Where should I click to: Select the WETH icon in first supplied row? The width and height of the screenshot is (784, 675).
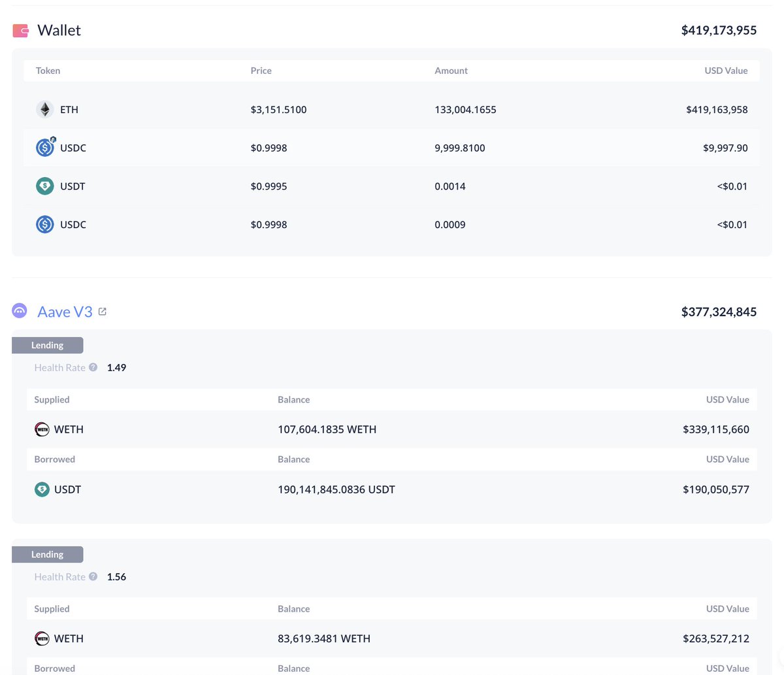[41, 429]
